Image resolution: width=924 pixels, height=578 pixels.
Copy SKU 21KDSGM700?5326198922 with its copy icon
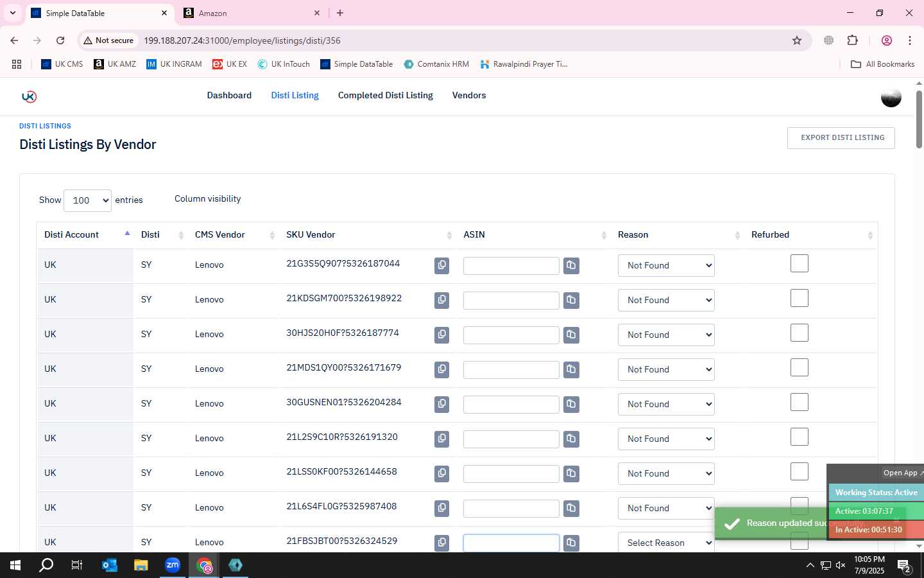point(441,300)
